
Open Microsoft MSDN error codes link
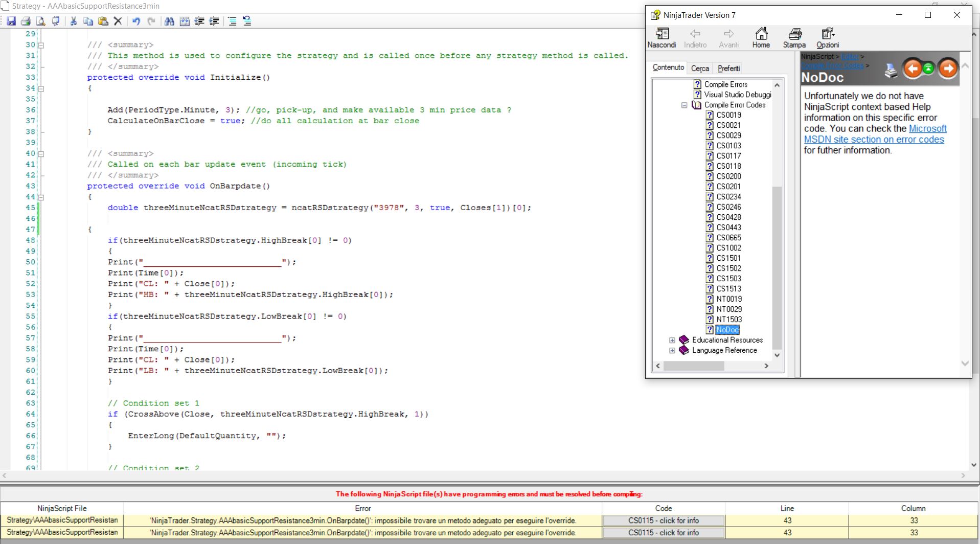click(874, 140)
